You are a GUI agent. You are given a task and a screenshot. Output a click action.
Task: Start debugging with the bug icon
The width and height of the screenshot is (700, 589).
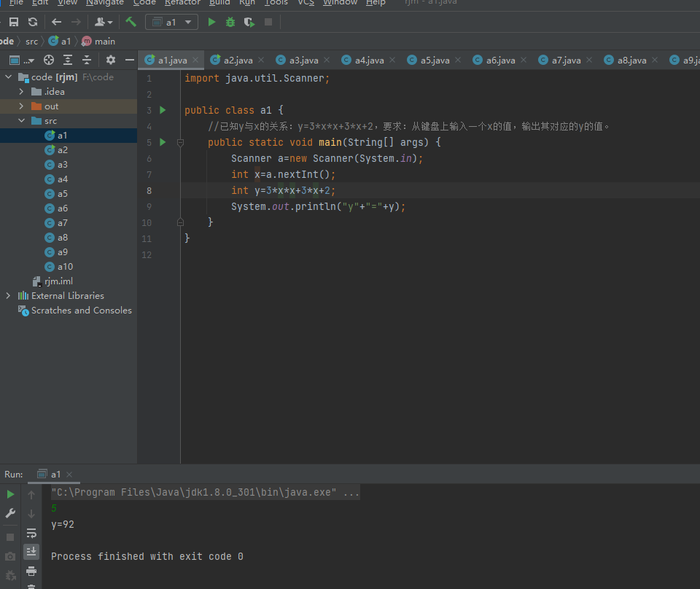click(x=230, y=22)
